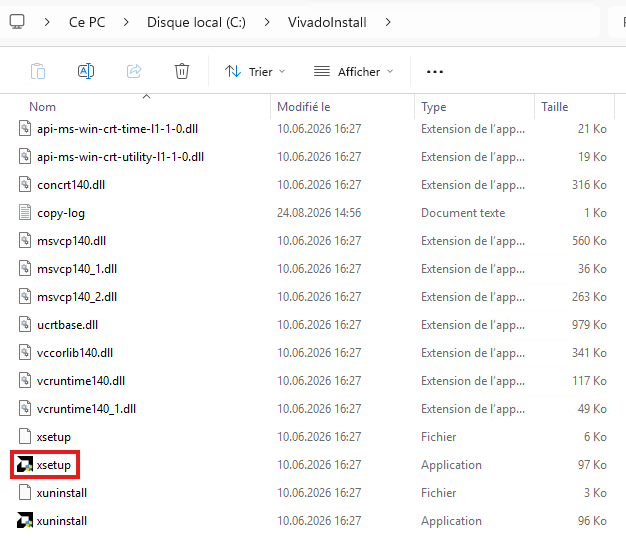Select msvcp140_1.dll file
Screen dimensions: 626x538
77,269
